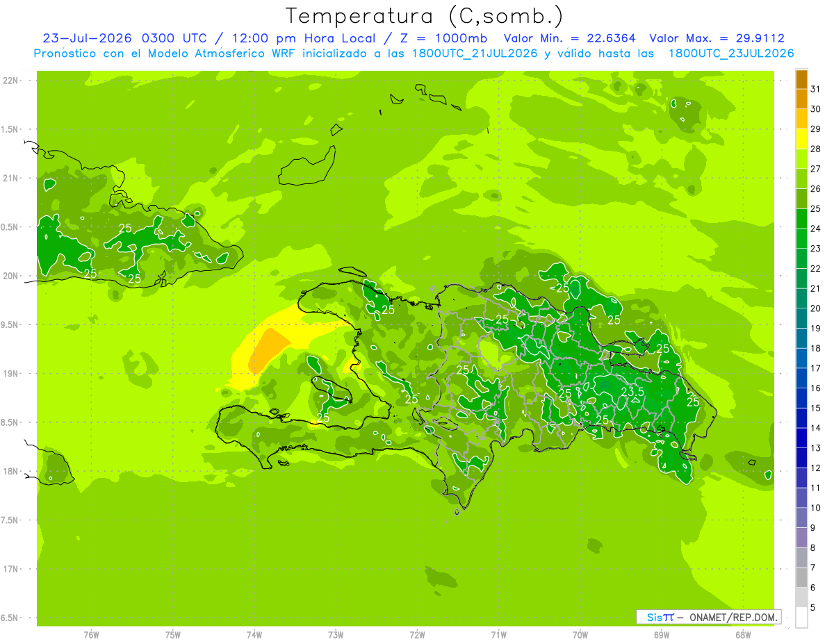Click the ONAMET/REP.DOM. credit box

tap(709, 617)
